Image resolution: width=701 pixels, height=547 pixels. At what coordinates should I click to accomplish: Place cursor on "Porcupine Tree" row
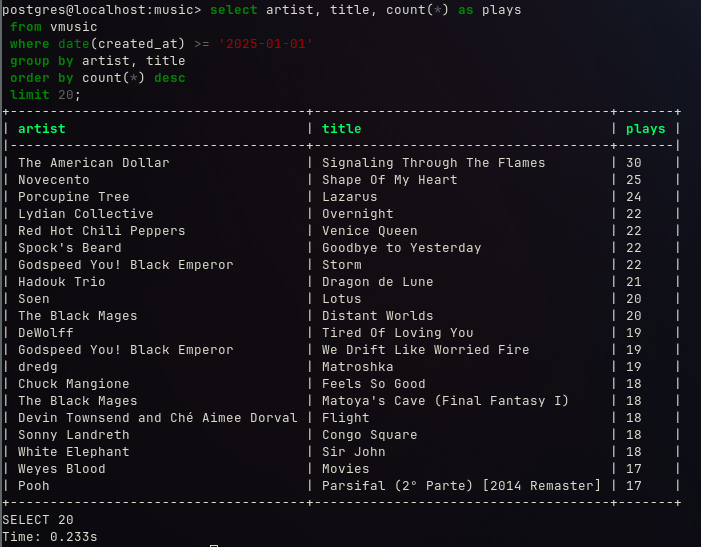click(73, 197)
